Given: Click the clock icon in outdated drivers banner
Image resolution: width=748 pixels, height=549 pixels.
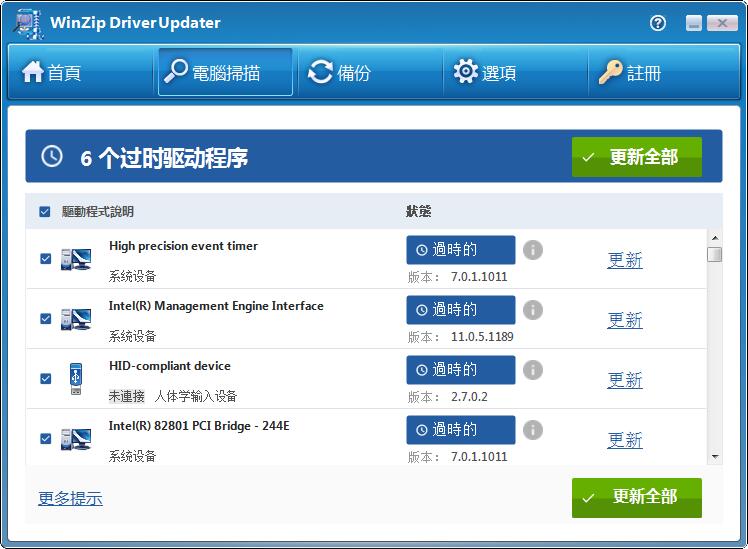Looking at the screenshot, I should click(x=52, y=156).
